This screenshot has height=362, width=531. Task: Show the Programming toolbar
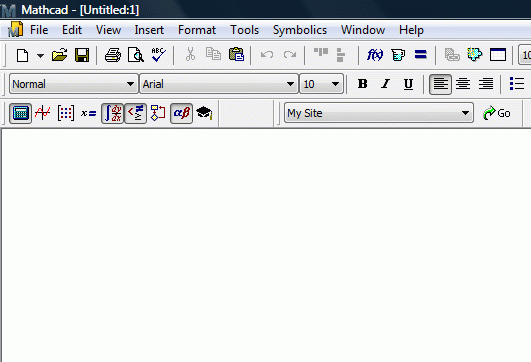coord(158,113)
